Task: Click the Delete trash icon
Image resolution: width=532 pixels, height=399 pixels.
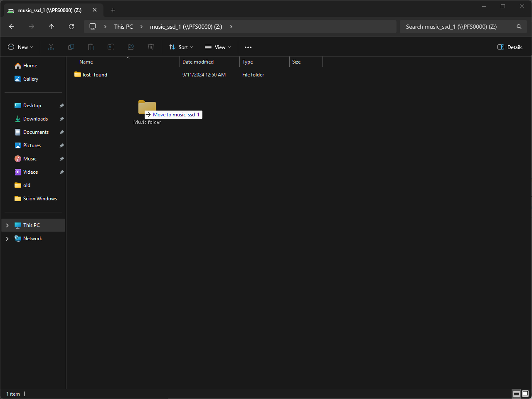Action: pyautogui.click(x=151, y=47)
